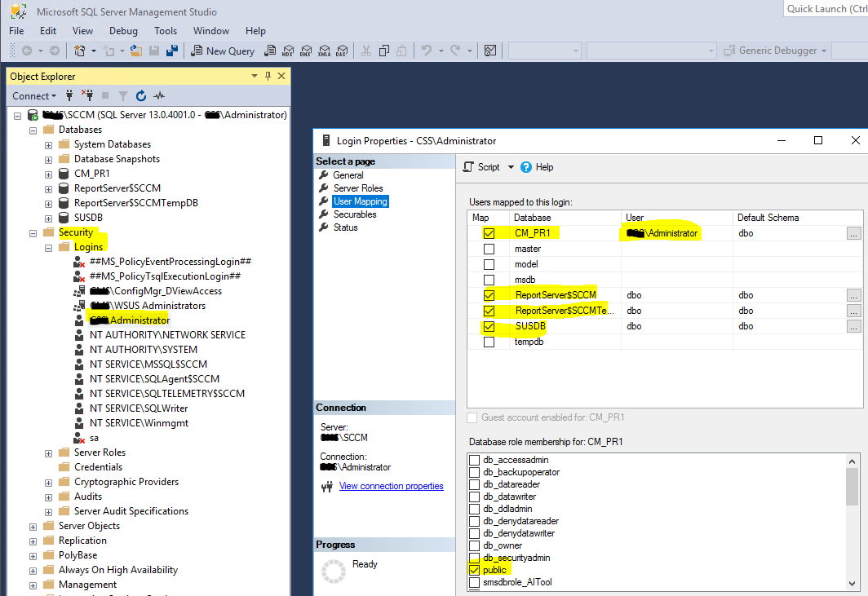
Task: Click the Filter funnel icon in Object Explorer
Action: point(123,95)
